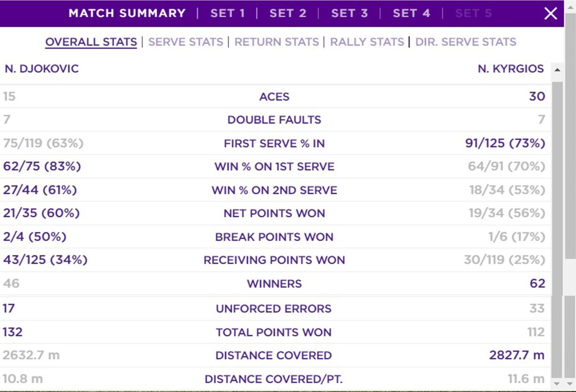
Task: Select the Aces stat label
Action: coord(274,97)
